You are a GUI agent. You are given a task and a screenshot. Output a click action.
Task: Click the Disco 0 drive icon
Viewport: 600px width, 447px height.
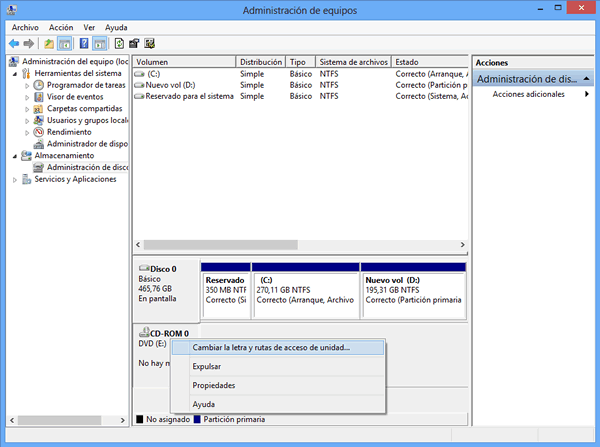point(144,268)
